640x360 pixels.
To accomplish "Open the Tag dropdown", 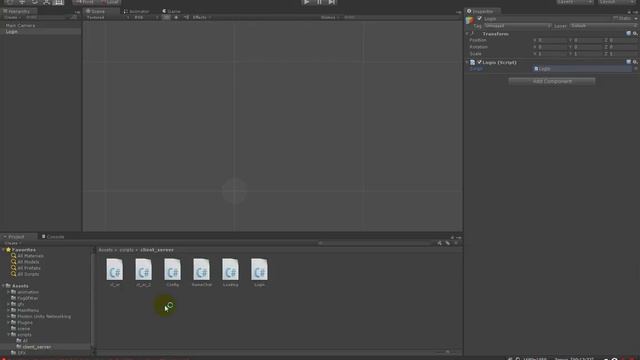I will click(517, 26).
